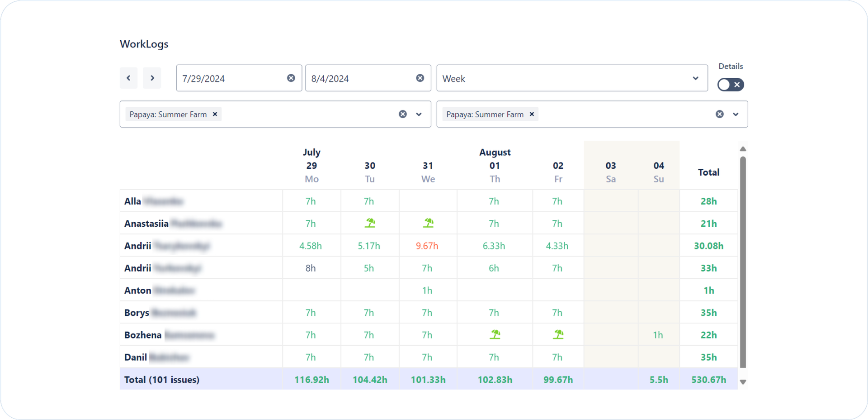The height and width of the screenshot is (420, 868).
Task: Expand the left Papaya filter dropdown
Action: coord(419,114)
